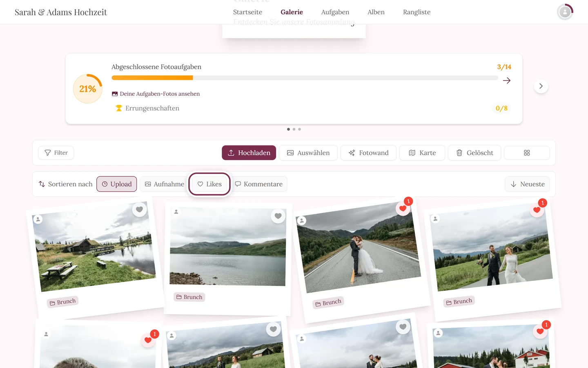Viewport: 588px width, 368px height.
Task: Open the calm lake landscape photo
Action: pyautogui.click(x=228, y=247)
